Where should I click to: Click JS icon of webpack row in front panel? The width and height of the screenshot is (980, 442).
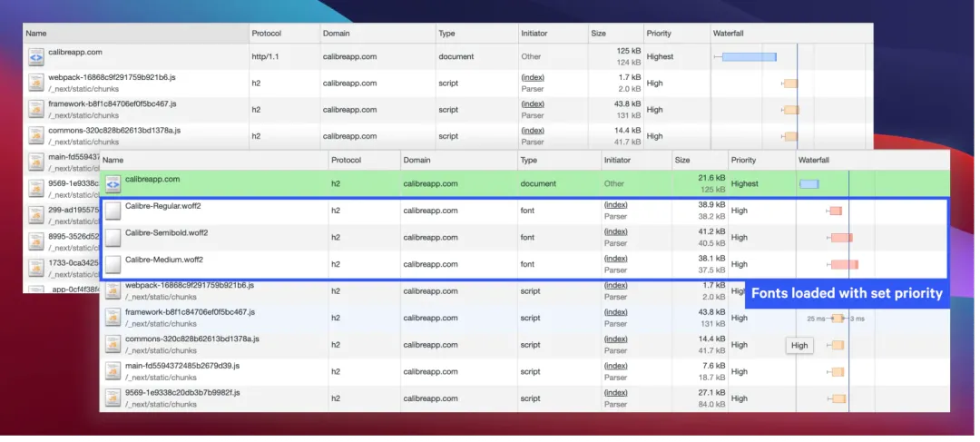coord(113,292)
